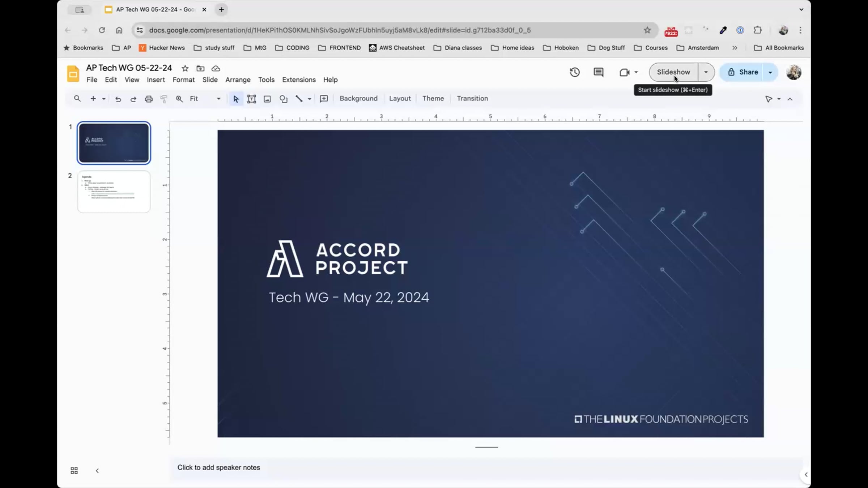The height and width of the screenshot is (488, 868).
Task: Open the comments panel icon
Action: pyautogui.click(x=598, y=72)
